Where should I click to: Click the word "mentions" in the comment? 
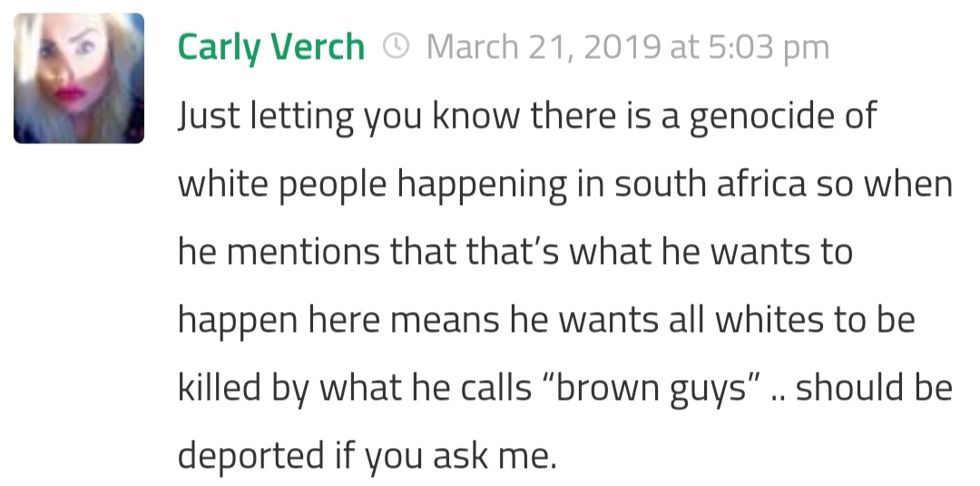[x=304, y=252]
